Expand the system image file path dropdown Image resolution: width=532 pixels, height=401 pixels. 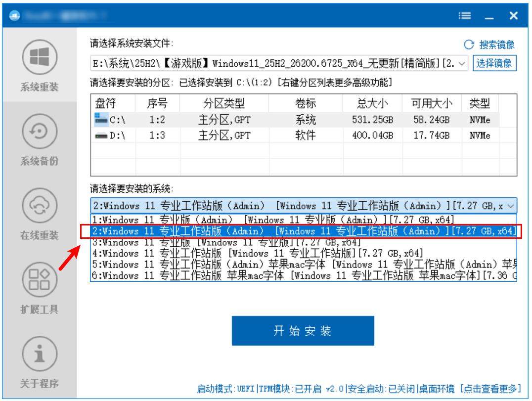click(x=461, y=63)
